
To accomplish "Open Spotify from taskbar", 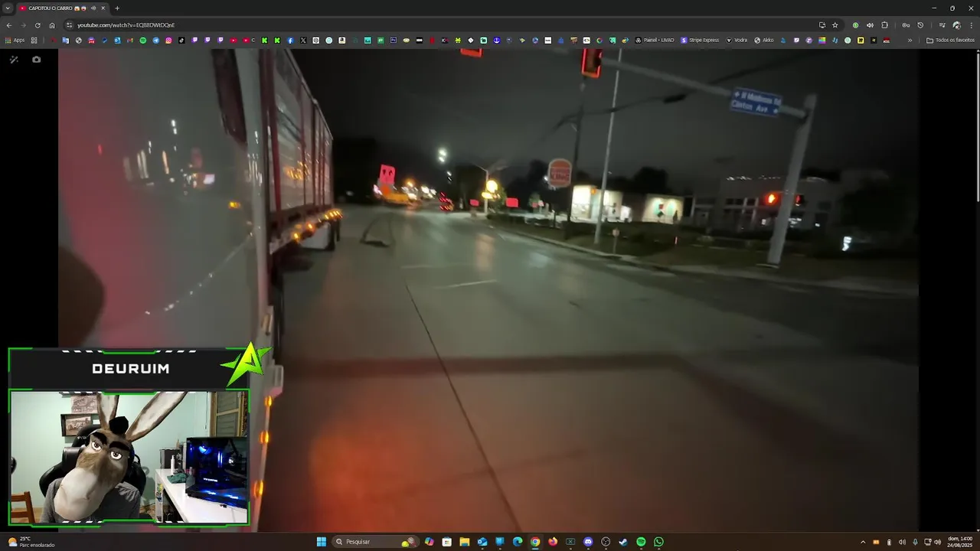I will point(641,542).
